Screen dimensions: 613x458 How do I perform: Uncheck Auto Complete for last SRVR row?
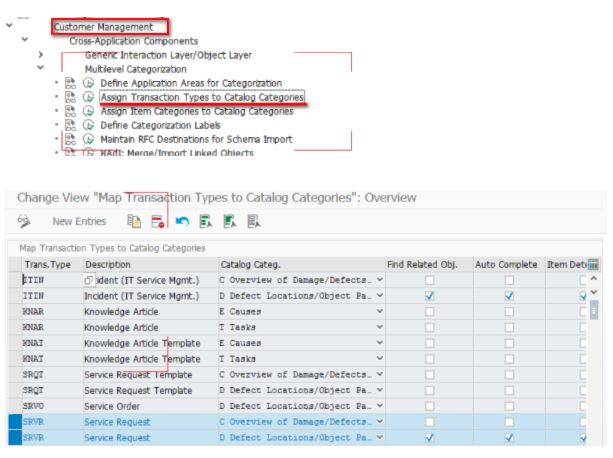509,438
